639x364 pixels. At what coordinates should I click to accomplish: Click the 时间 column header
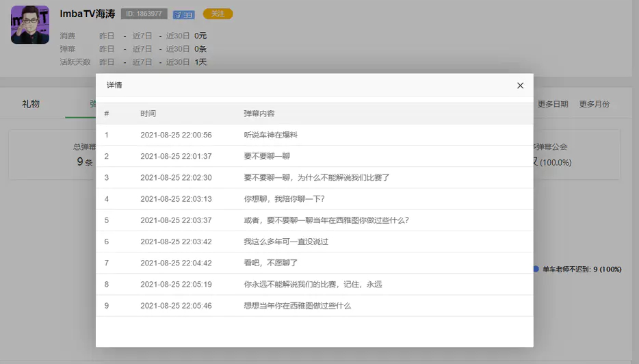click(x=148, y=114)
